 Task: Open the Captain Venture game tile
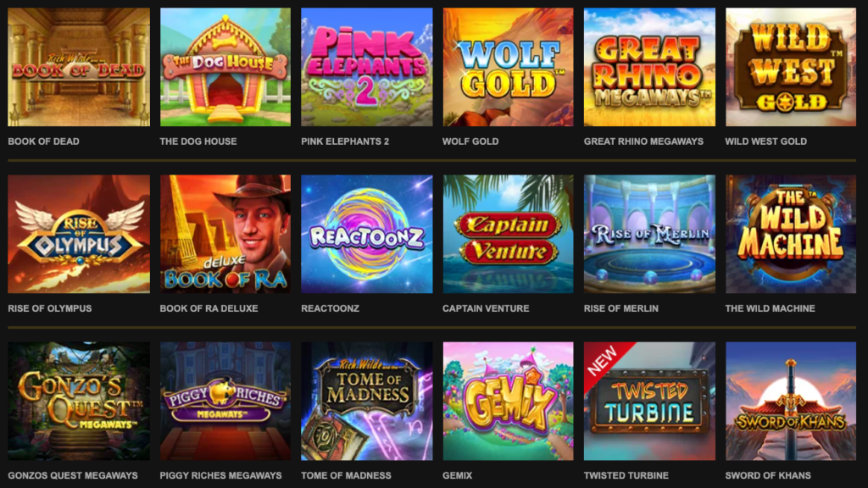(x=509, y=234)
